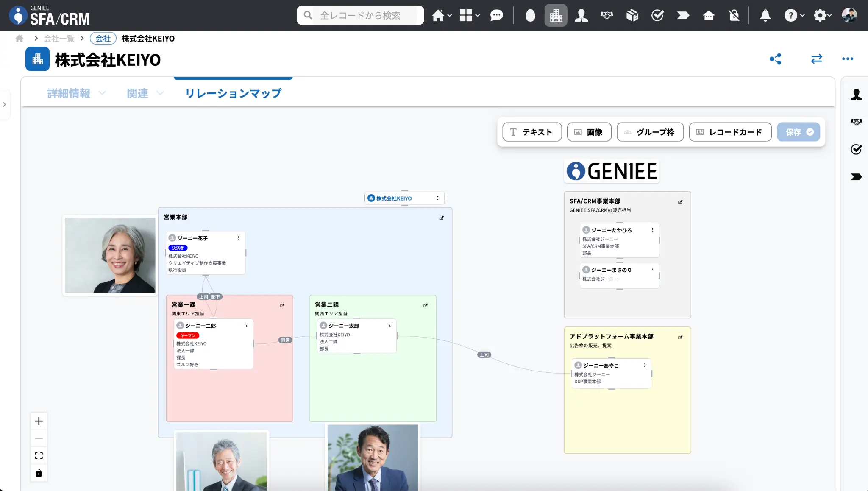Click the arrow tag icon in header

pos(683,16)
